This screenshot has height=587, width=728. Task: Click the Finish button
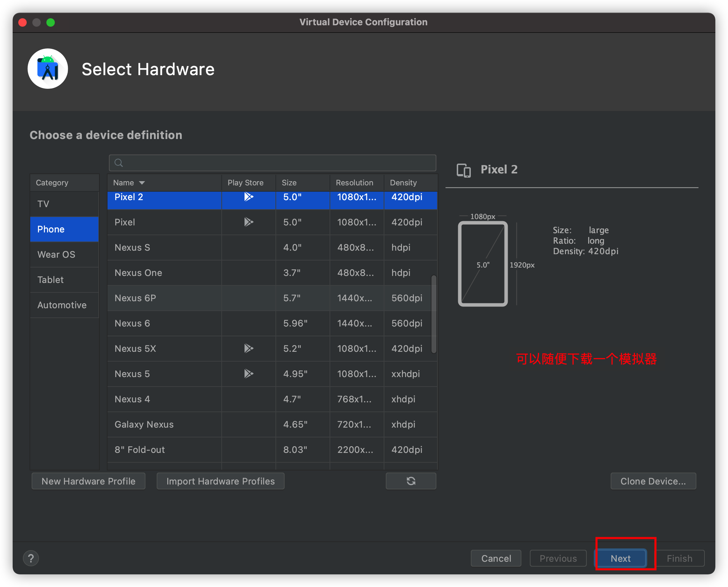(x=680, y=558)
